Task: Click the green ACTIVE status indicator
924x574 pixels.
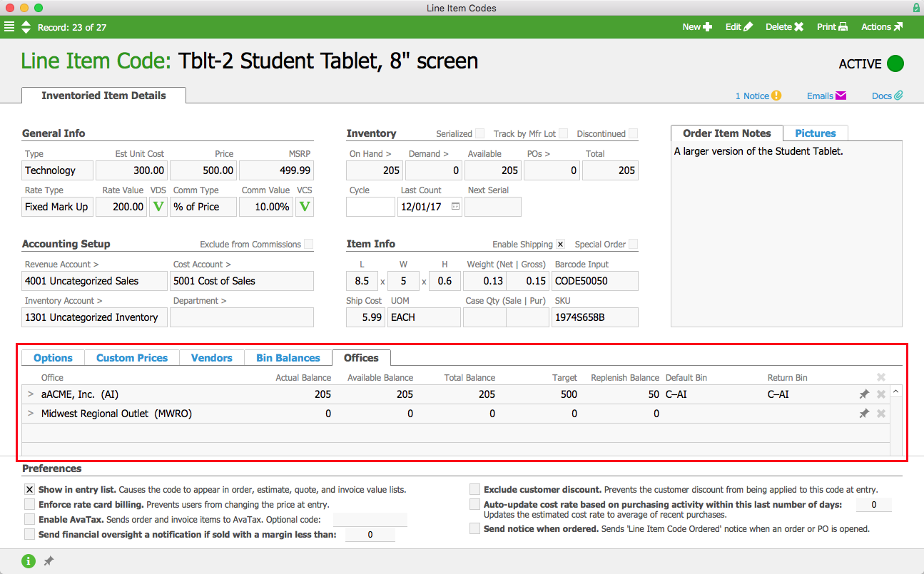Action: pos(895,63)
